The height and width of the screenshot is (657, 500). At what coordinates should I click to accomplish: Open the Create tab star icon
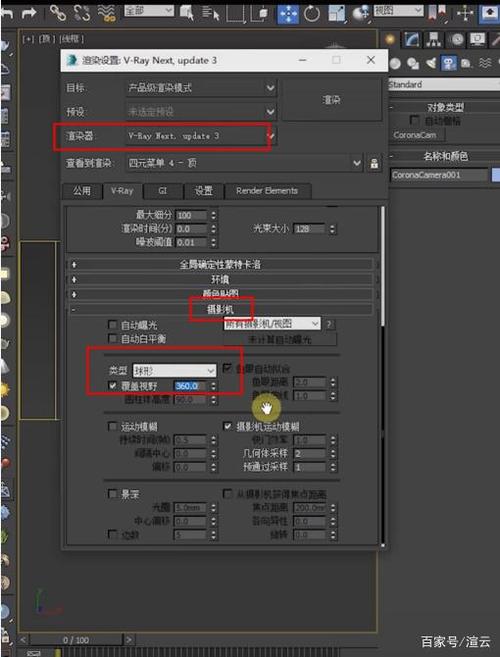(x=391, y=40)
